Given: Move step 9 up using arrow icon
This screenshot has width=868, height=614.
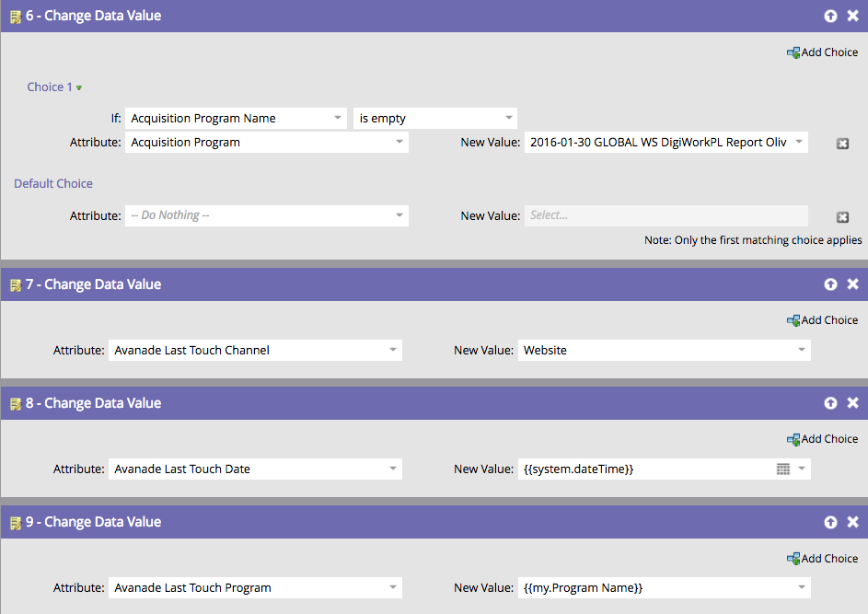Looking at the screenshot, I should pyautogui.click(x=831, y=522).
